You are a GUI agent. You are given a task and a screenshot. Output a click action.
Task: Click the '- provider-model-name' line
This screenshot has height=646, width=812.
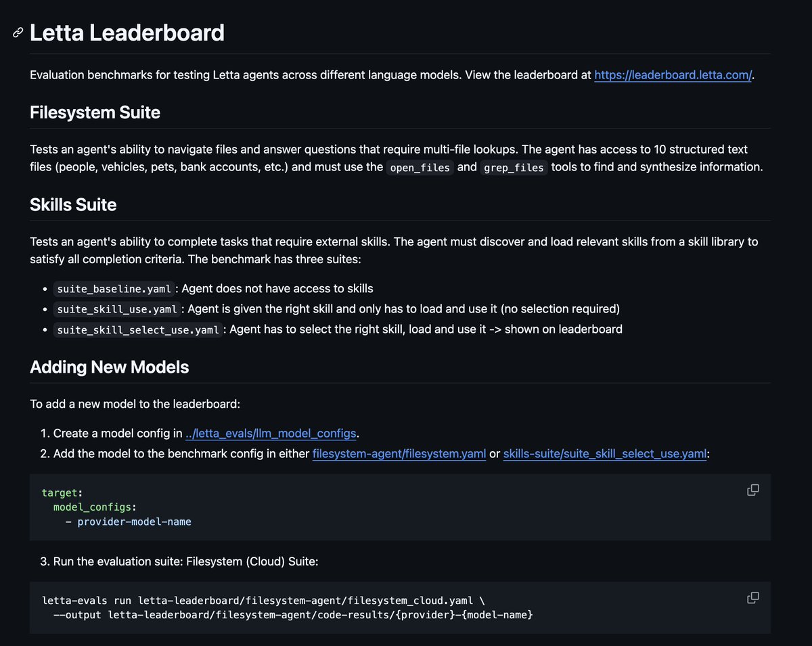pos(129,522)
